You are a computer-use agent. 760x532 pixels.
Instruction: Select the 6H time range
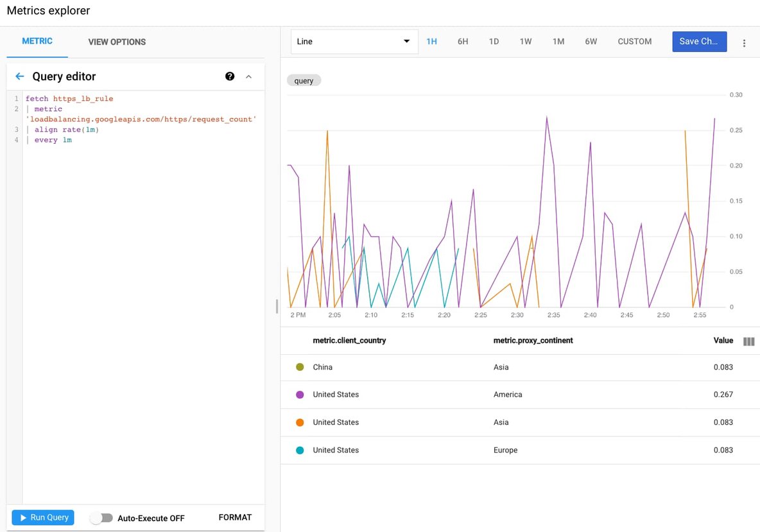(463, 41)
